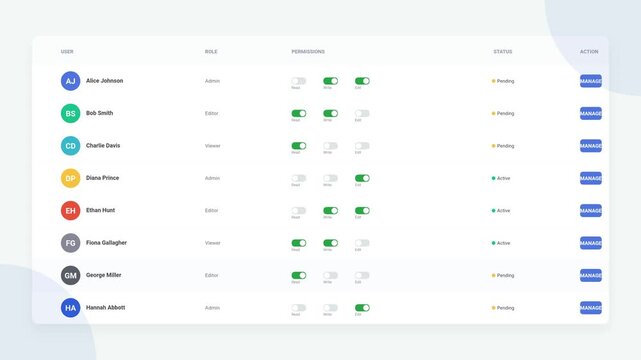The width and height of the screenshot is (641, 360).
Task: Select the name Alice Johnson
Action: tap(104, 80)
